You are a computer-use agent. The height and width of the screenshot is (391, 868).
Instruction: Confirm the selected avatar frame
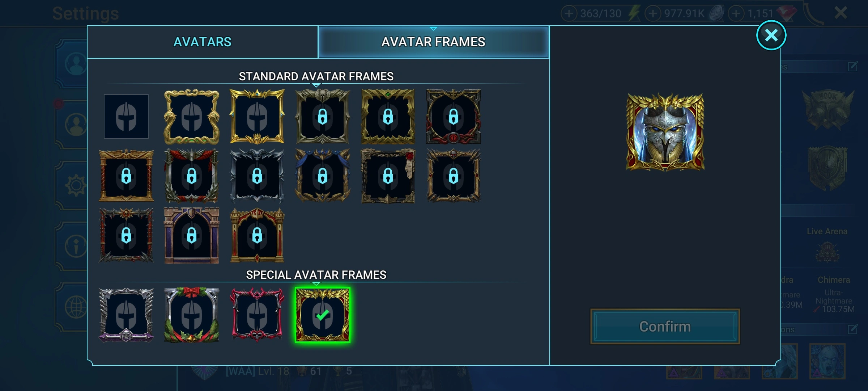coord(665,327)
